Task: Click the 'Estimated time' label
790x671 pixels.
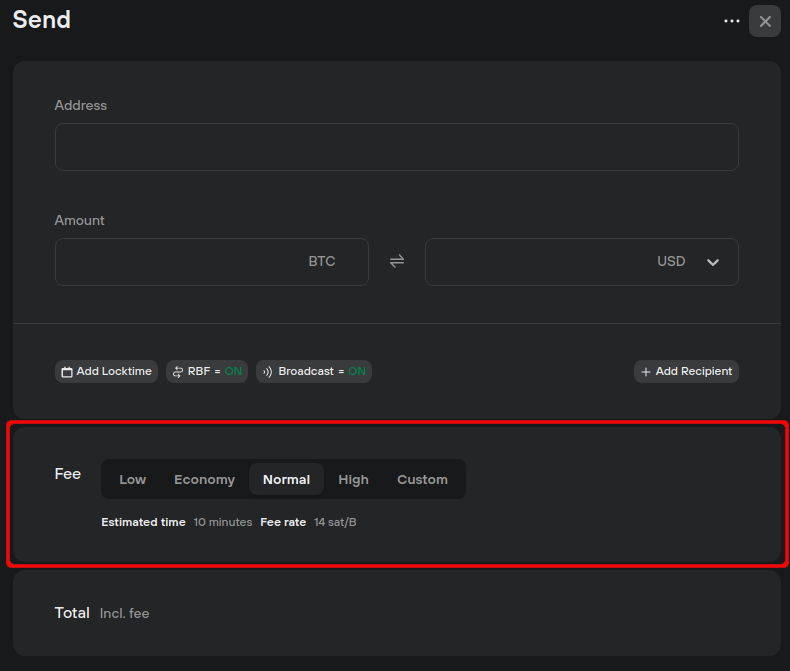Action: pyautogui.click(x=143, y=522)
